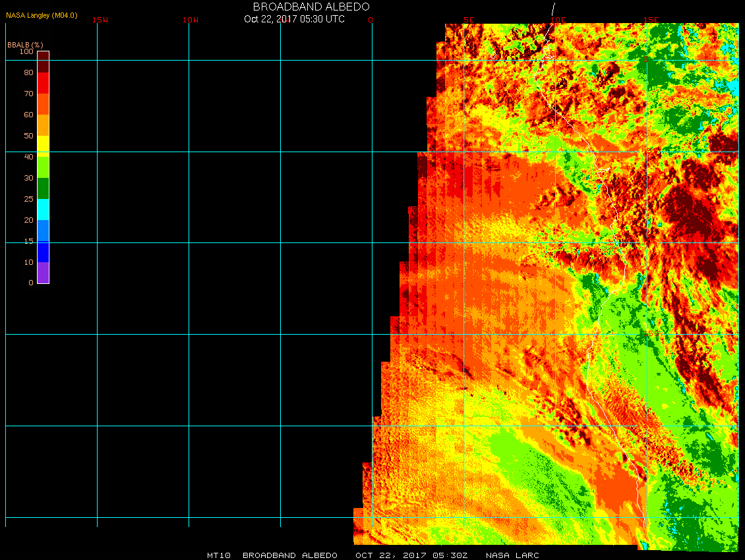Viewport: 745px width, 560px height.
Task: Click the legend value '60'
Action: [29, 115]
